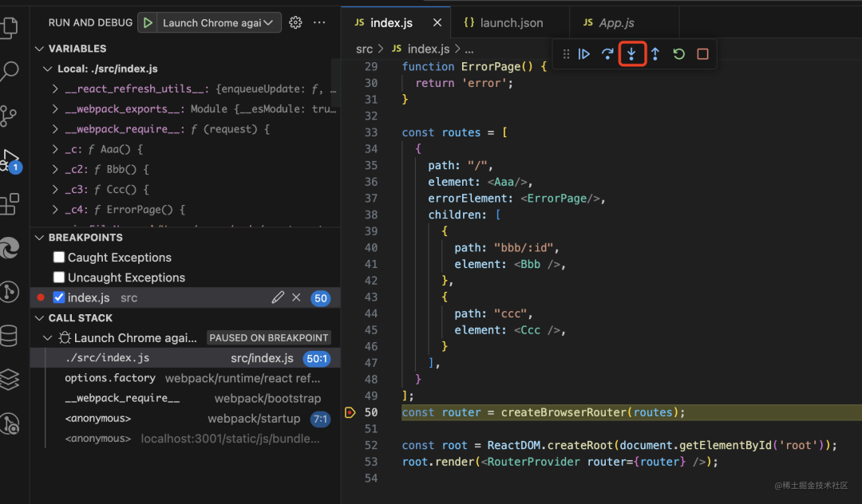Image resolution: width=862 pixels, height=504 pixels.
Task: Restart the debug session
Action: (679, 53)
